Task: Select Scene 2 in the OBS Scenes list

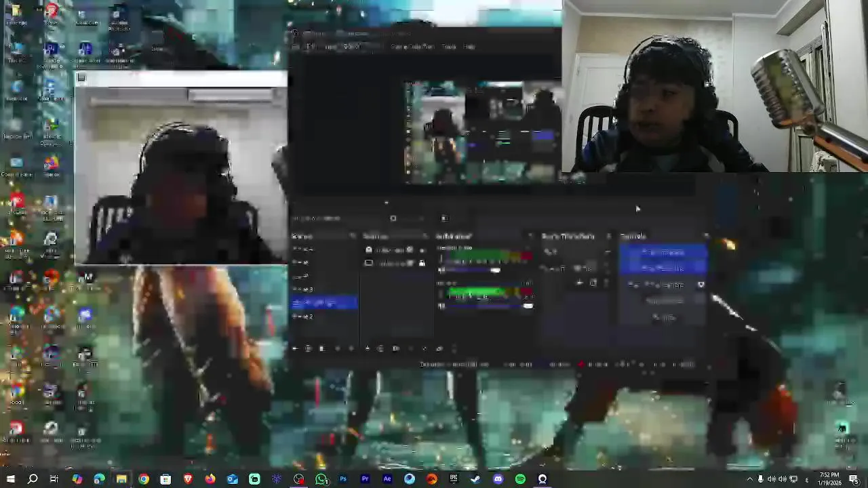Action: [x=302, y=317]
